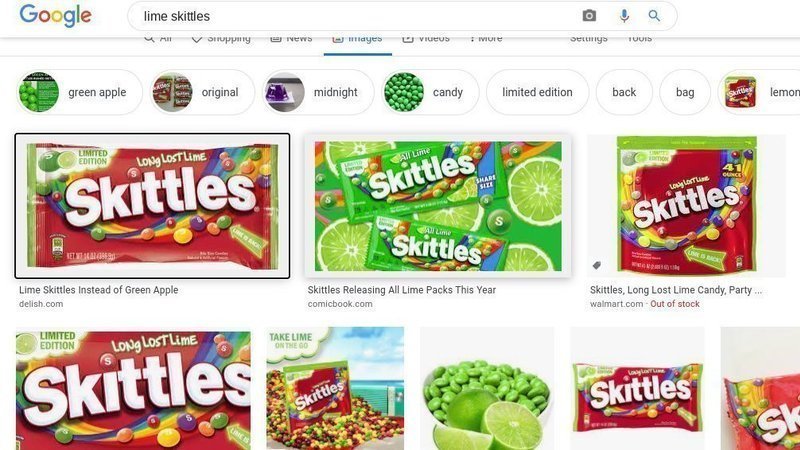The width and height of the screenshot is (800, 450).
Task: Open Skittles Releasing All Lime Packs result
Action: pos(402,290)
